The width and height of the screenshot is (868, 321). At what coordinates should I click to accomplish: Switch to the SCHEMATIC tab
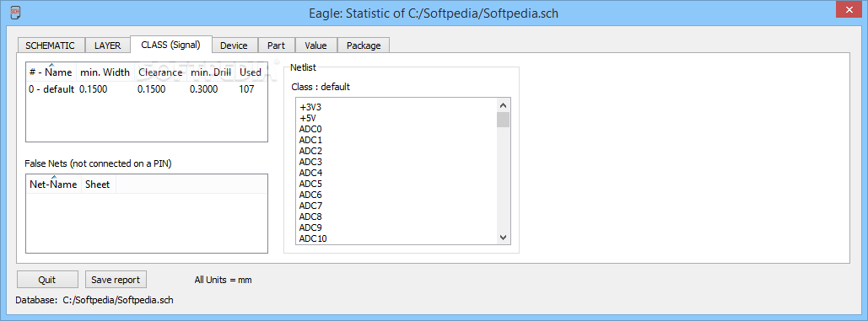coord(51,45)
